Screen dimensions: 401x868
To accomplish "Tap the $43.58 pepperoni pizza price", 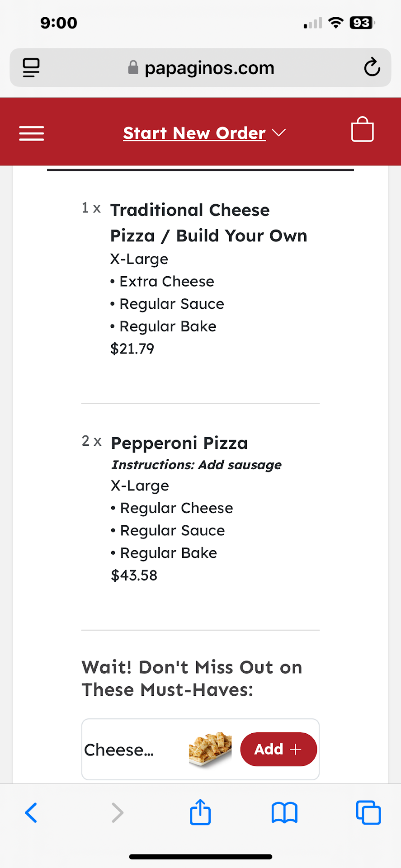I will 134,575.
